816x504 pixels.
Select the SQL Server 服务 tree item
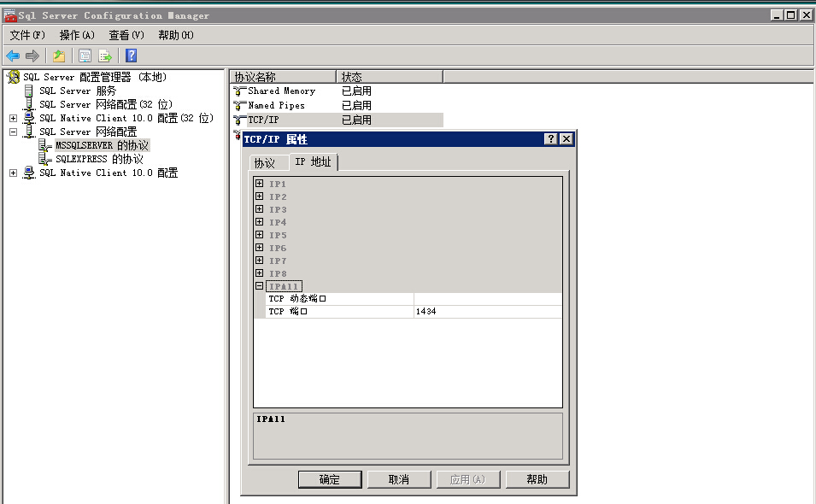tap(78, 91)
